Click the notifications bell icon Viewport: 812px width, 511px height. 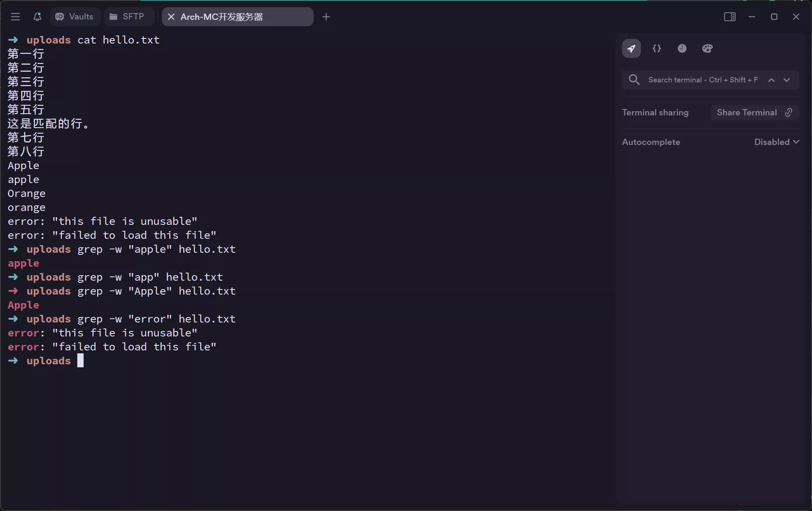tap(37, 17)
